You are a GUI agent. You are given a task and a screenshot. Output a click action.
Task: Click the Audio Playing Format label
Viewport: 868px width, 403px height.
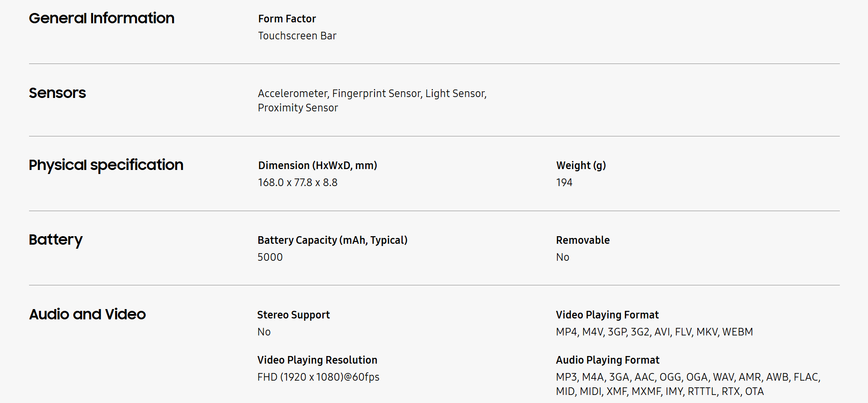coord(608,360)
